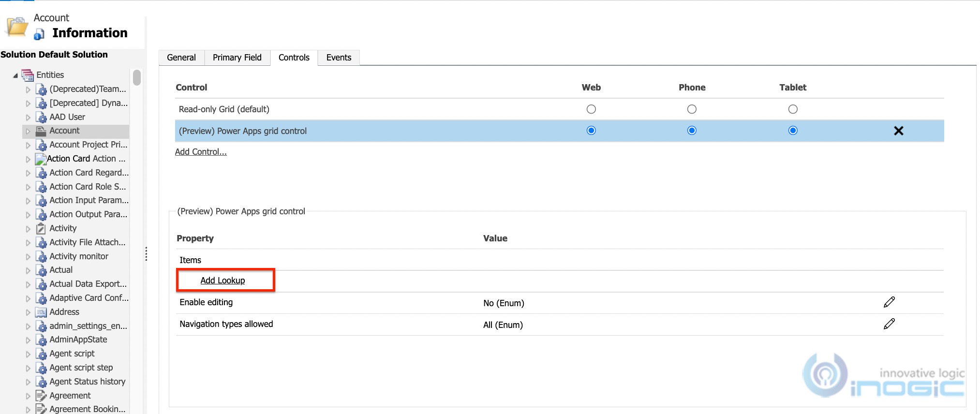Select Phone radio for Read-only Grid
This screenshot has width=980, height=414.
point(692,109)
